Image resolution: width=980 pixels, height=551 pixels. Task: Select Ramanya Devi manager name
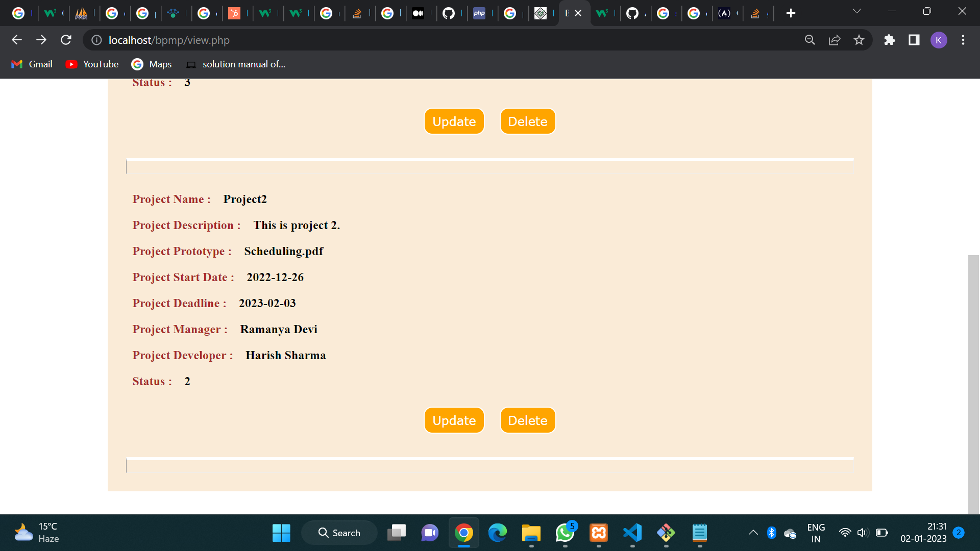click(x=279, y=329)
